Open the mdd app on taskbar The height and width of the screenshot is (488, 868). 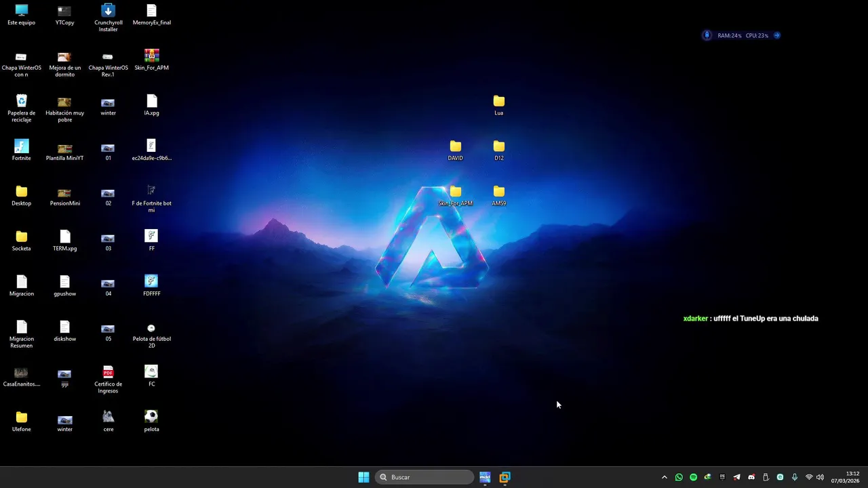pos(485,477)
